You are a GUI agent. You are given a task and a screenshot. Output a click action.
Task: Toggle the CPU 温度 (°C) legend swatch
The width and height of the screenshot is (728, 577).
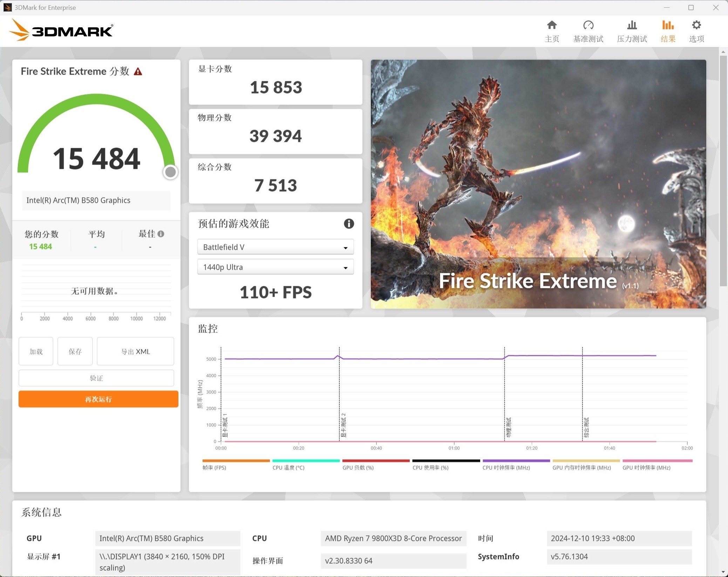[x=306, y=461]
